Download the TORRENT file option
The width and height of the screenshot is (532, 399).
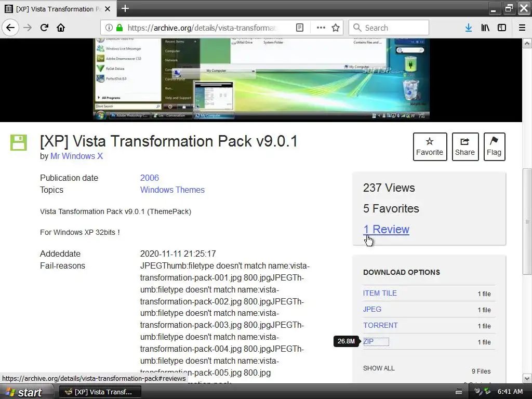click(380, 325)
